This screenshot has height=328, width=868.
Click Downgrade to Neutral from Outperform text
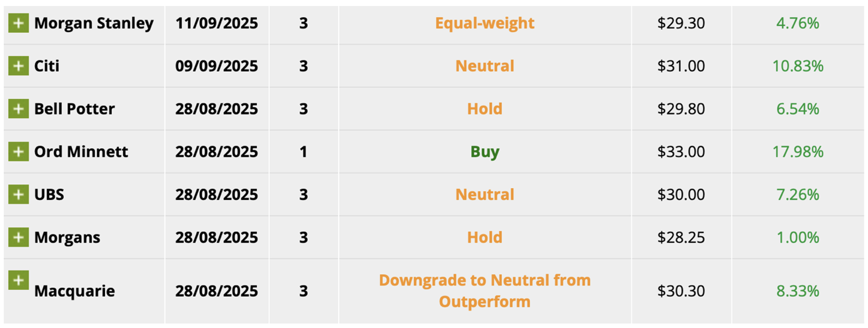tap(485, 291)
